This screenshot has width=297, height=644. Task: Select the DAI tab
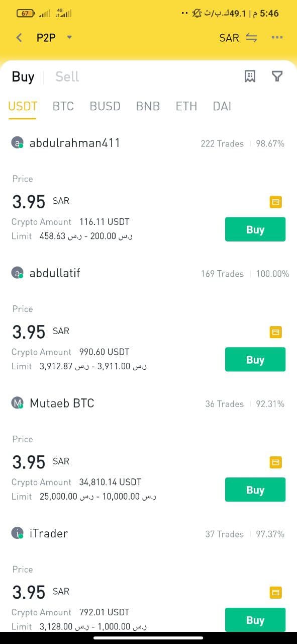(222, 106)
